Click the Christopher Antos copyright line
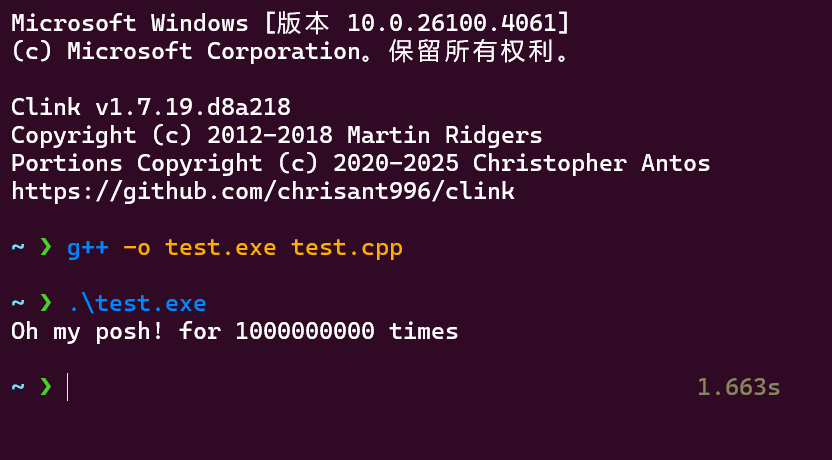This screenshot has height=460, width=832. (x=360, y=163)
